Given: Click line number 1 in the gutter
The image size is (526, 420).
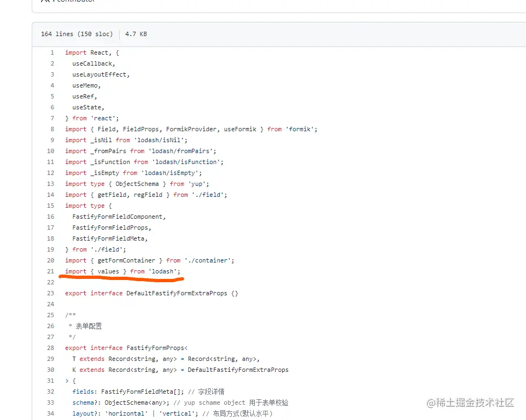Looking at the screenshot, I should 52,52.
